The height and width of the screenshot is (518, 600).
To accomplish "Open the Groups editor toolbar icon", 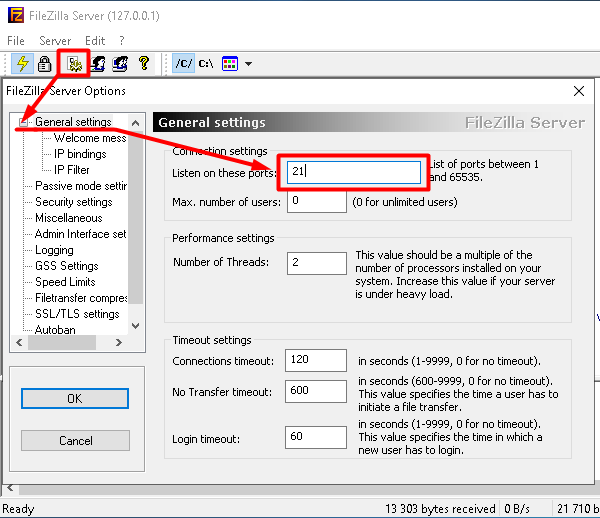I will (x=121, y=64).
